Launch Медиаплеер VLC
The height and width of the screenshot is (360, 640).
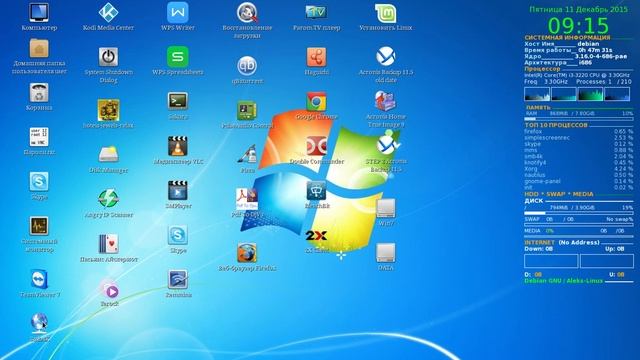pyautogui.click(x=178, y=146)
